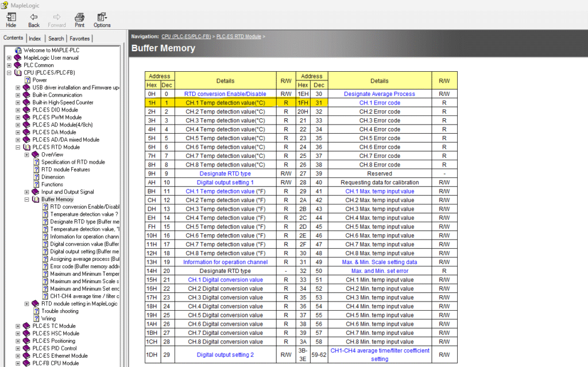Select Assigning average process tree topic
Screen dimensions: 588x367
(85, 259)
